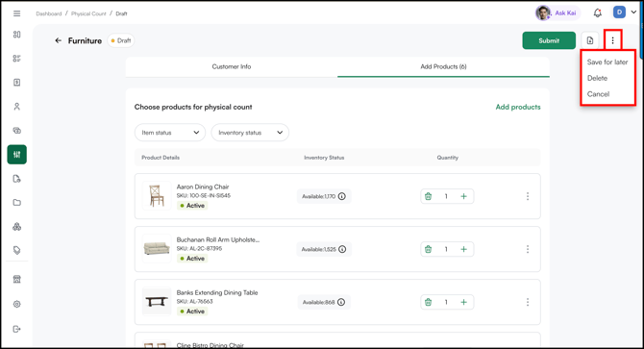Open the stacked cubes sidebar icon
Screen dimensions: 644x349
(x=17, y=227)
